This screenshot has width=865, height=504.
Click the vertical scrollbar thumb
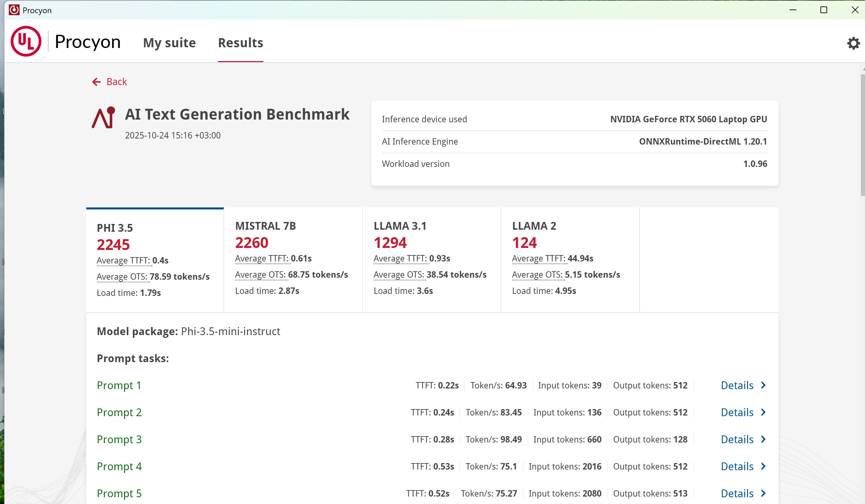pos(862,134)
